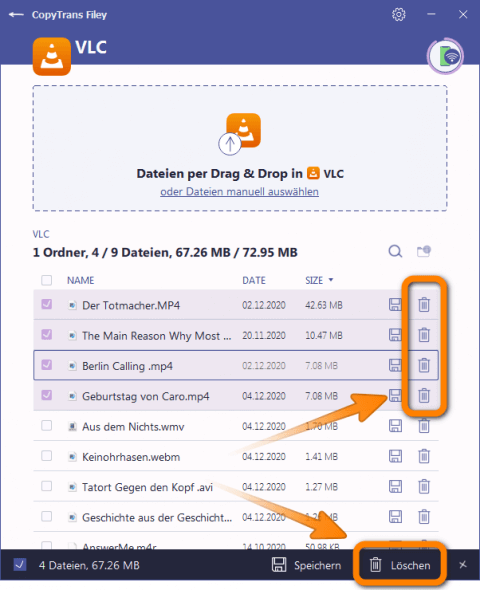
Task: Delete Geschichte aus der Geschicht file
Action: 424,517
